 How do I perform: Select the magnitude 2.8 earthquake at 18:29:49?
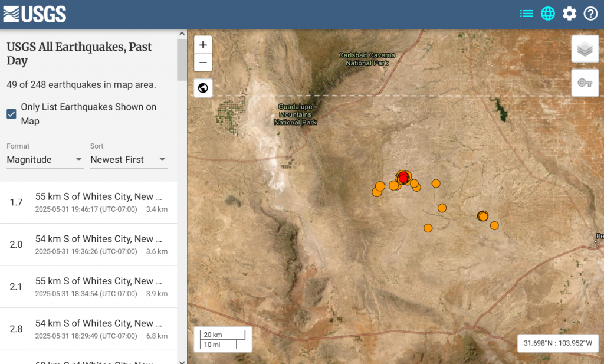88,329
